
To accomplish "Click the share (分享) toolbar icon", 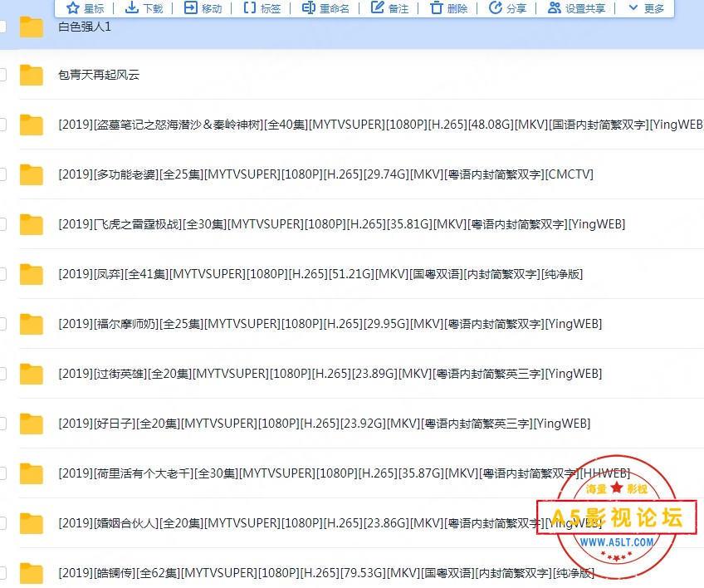I will point(496,7).
